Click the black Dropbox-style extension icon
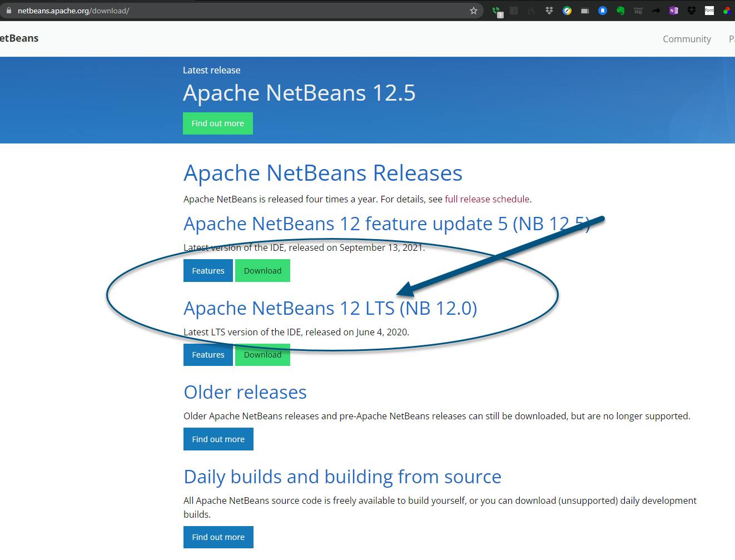 (x=692, y=11)
